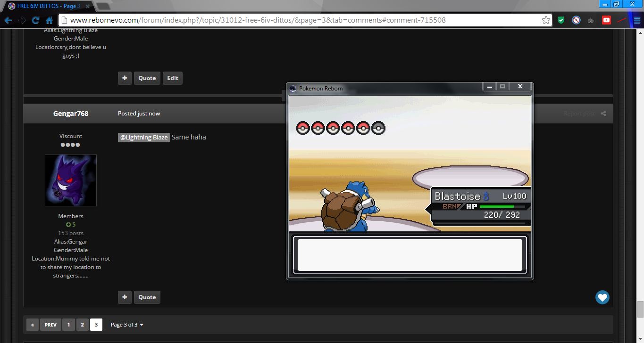The image size is (644, 343).
Task: Maximize the Pokemon Reborn game window
Action: click(502, 87)
